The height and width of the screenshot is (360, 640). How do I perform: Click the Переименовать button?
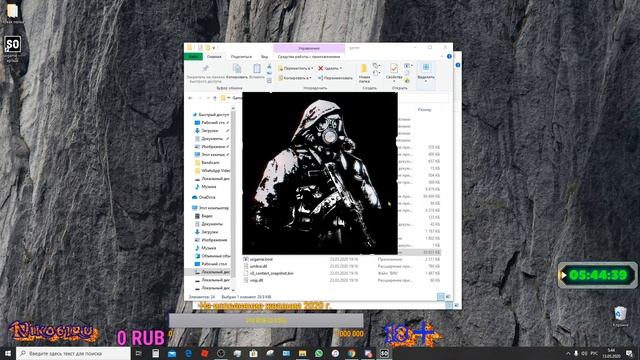click(335, 78)
